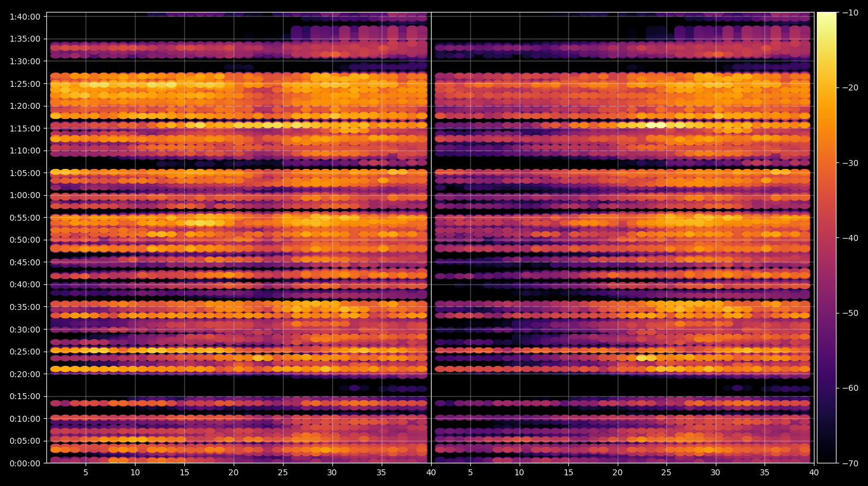Click x-axis tick 35 under the left heatmap
Screen dimensions: 868x486
pos(381,473)
